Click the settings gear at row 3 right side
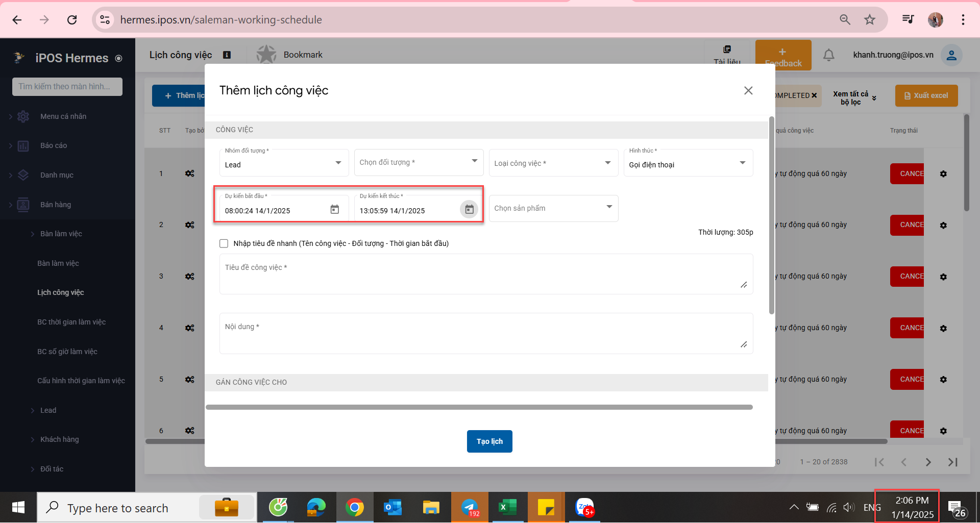 (943, 277)
